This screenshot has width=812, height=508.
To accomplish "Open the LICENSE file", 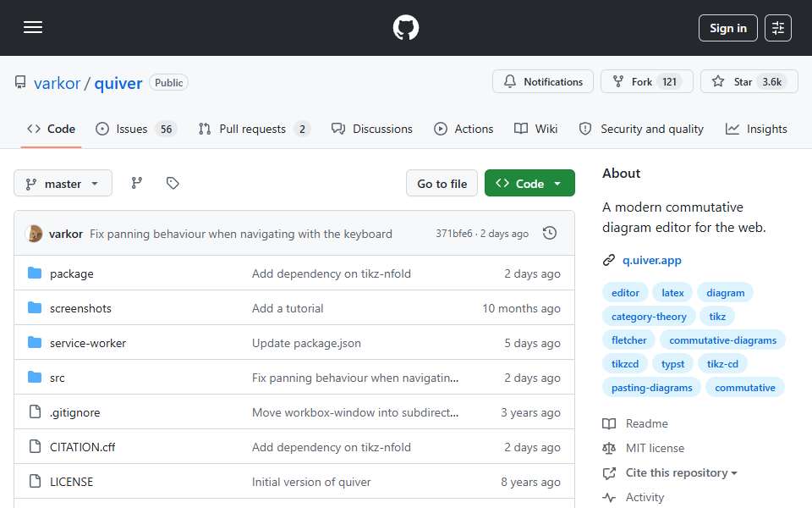I will point(71,482).
